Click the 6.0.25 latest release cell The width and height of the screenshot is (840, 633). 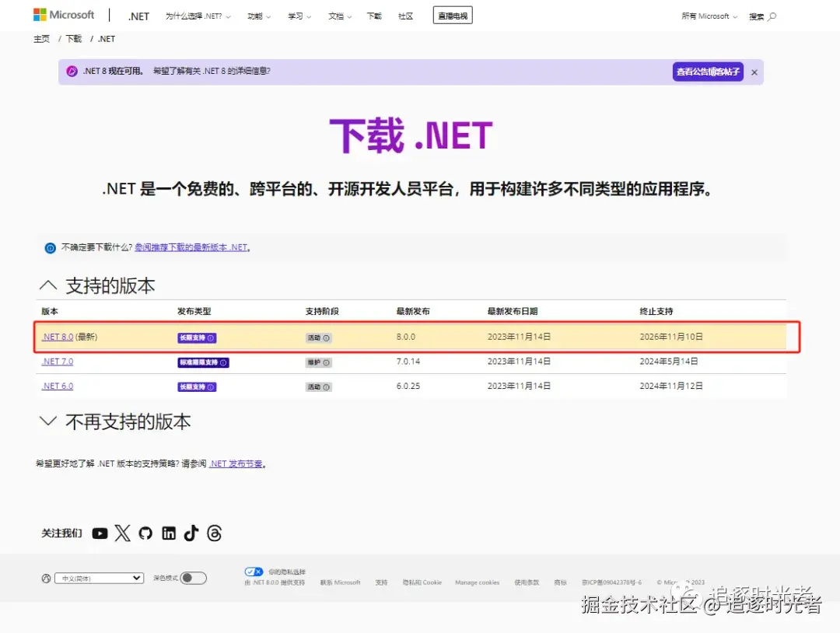(408, 386)
